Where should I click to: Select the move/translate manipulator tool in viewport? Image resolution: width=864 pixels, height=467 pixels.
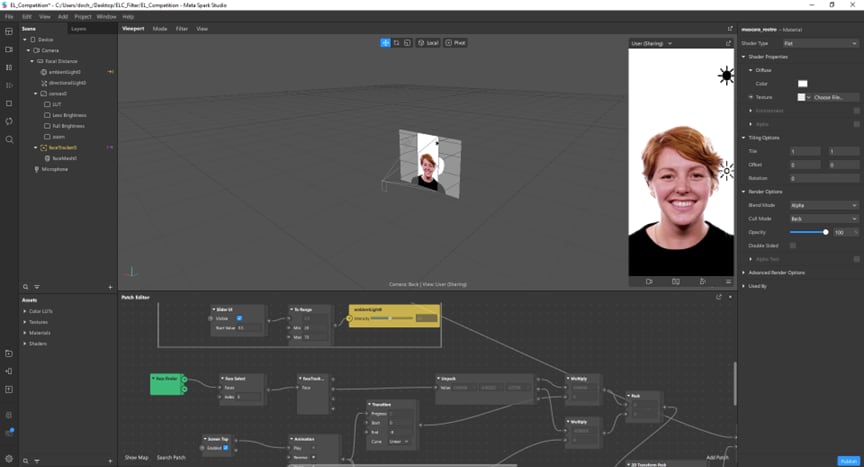pos(386,43)
